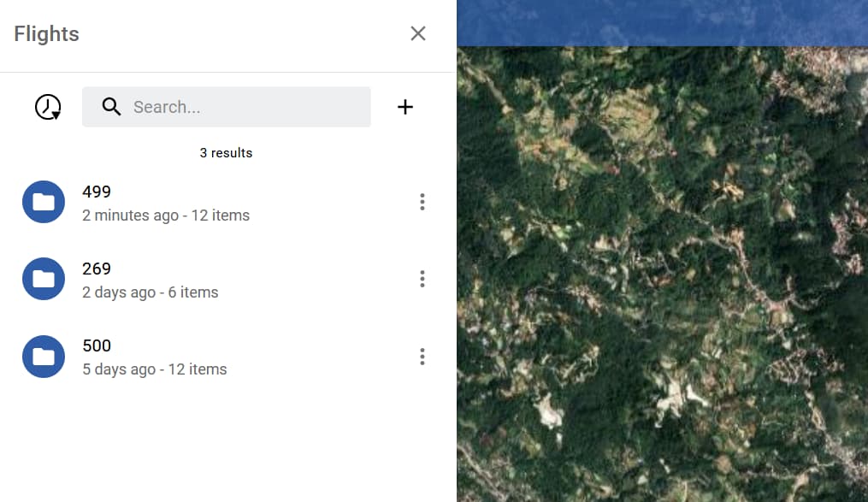
Task: Click the folder icon for 500
Action: 44,356
